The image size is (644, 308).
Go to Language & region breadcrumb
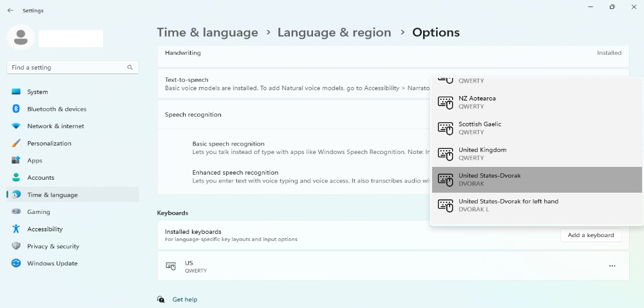(x=334, y=32)
